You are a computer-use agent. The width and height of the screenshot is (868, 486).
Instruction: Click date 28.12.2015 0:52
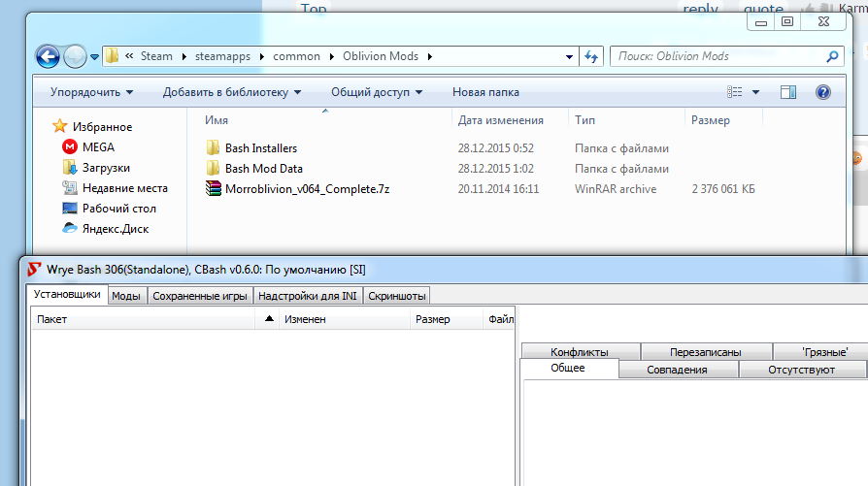coord(495,148)
